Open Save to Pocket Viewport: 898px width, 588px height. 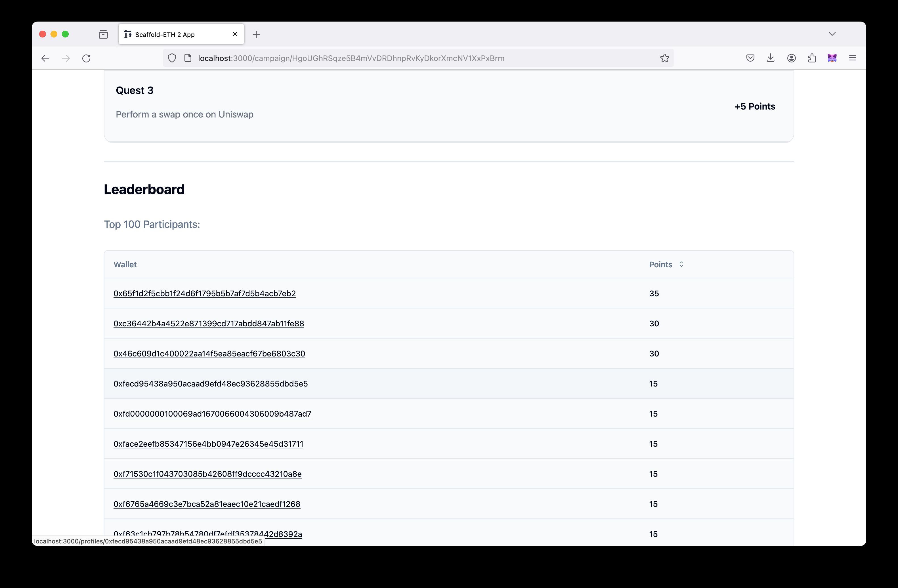click(x=750, y=58)
